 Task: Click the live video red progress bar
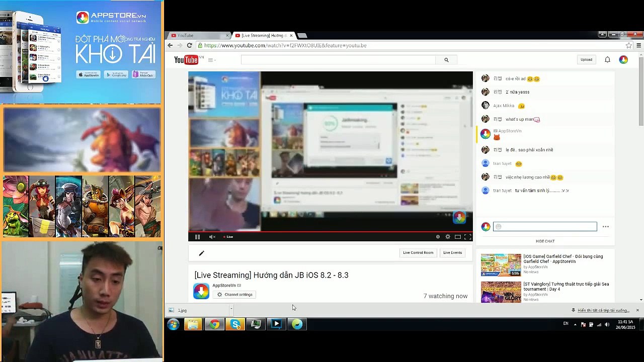331,232
